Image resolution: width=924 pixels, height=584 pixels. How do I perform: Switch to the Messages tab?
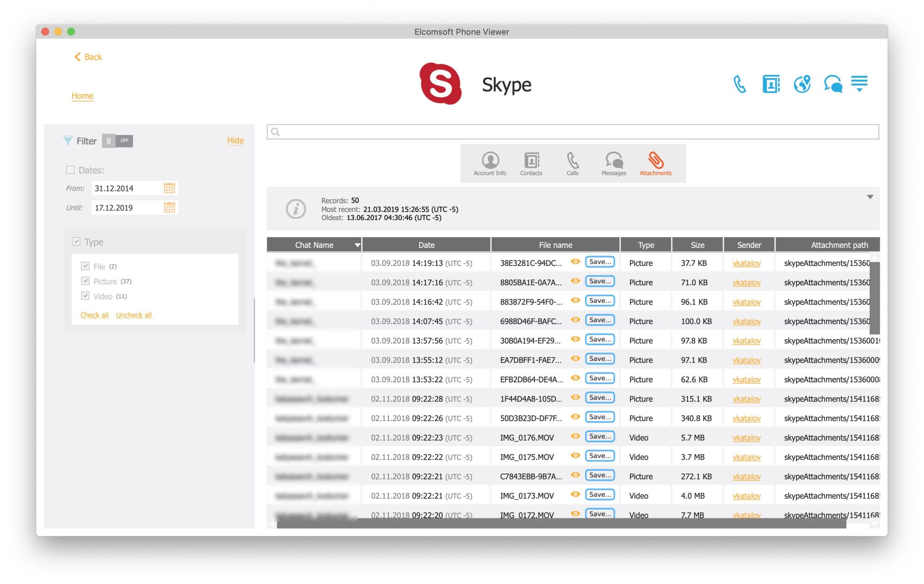tap(614, 164)
